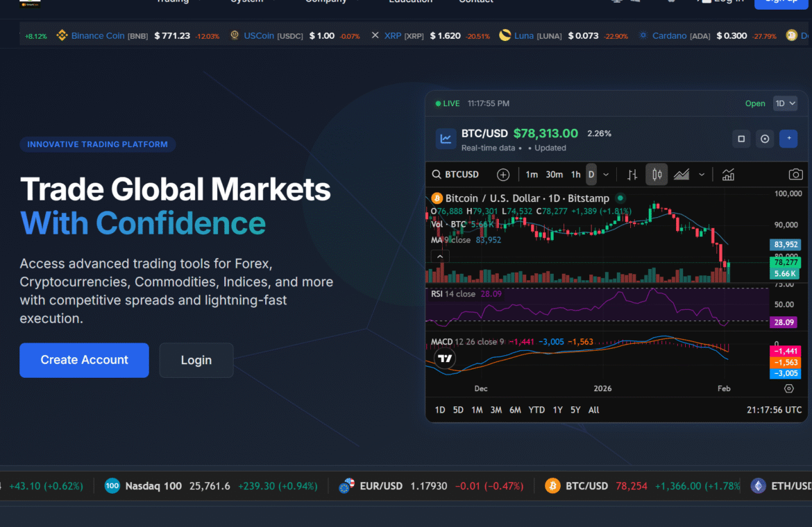Click the Create Account button
Image resolution: width=812 pixels, height=527 pixels.
point(84,360)
